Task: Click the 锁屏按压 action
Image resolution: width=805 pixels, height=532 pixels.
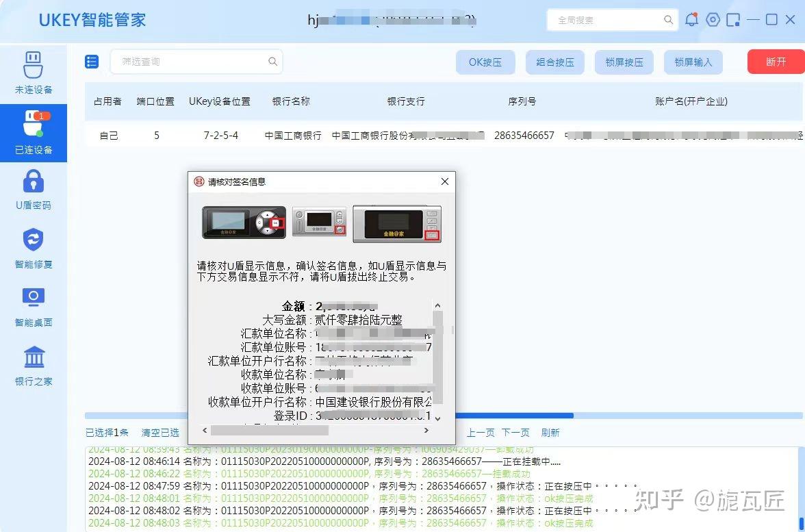Action: point(624,62)
